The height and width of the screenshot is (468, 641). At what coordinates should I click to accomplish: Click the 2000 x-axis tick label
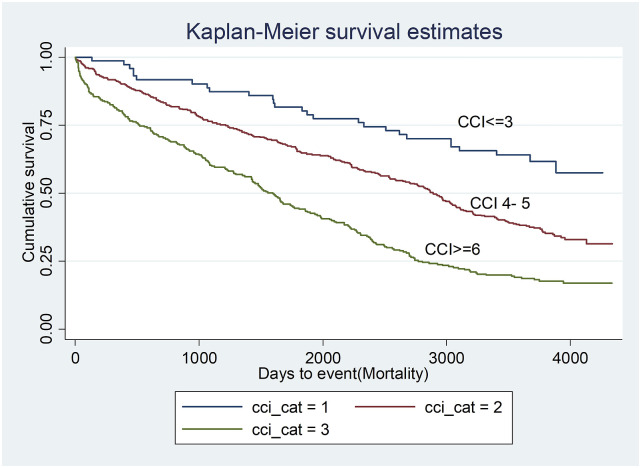pos(322,355)
